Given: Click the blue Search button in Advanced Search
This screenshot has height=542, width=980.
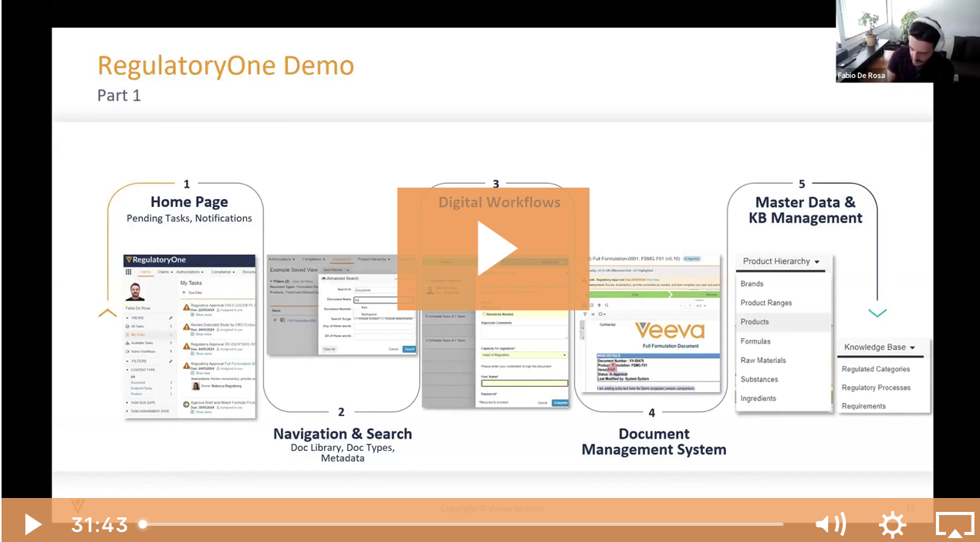Looking at the screenshot, I should [410, 349].
